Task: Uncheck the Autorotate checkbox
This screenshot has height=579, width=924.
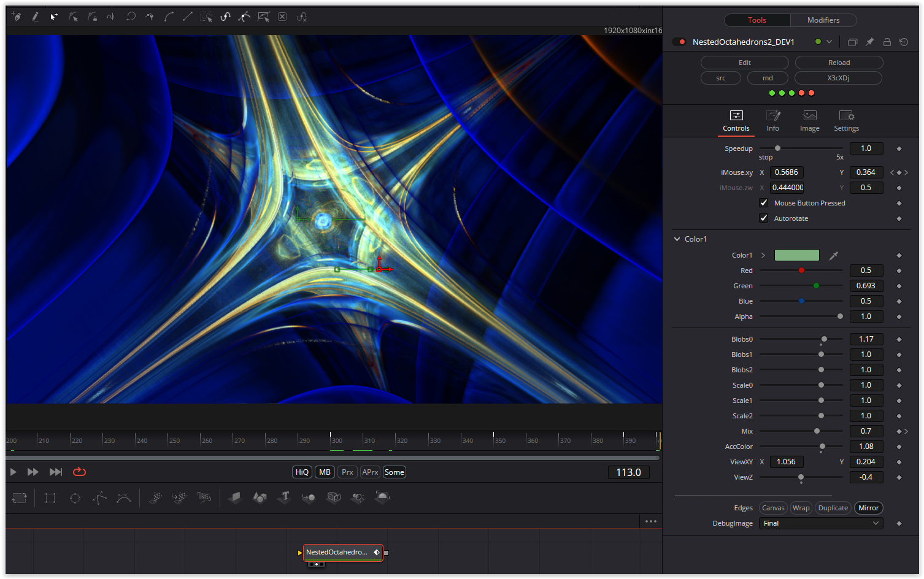Action: [764, 218]
